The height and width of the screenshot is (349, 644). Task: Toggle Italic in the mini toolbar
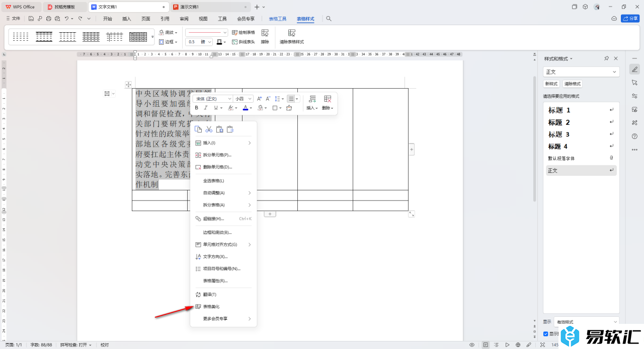(206, 108)
